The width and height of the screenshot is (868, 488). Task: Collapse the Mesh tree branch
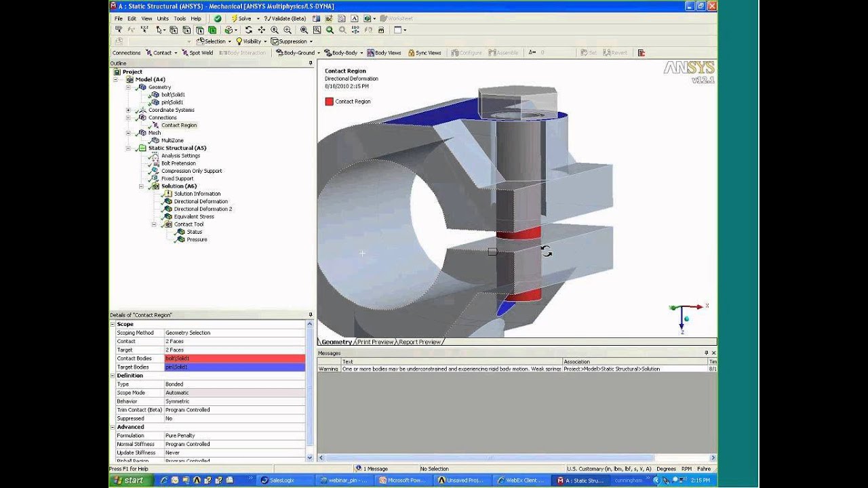128,133
